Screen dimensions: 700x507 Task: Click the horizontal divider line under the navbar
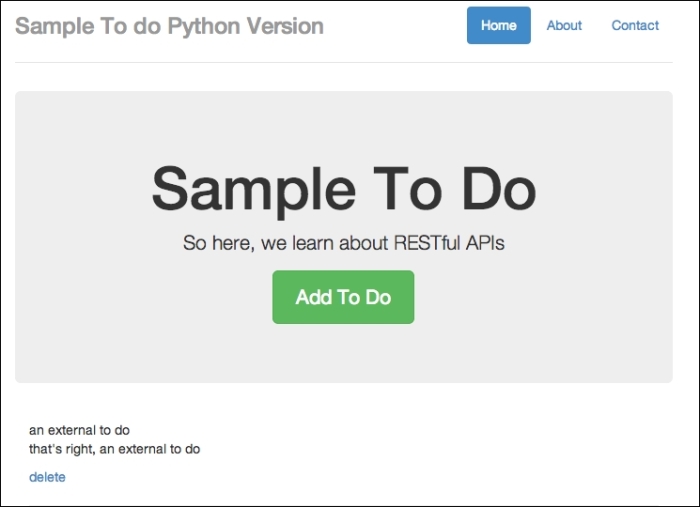pos(343,62)
